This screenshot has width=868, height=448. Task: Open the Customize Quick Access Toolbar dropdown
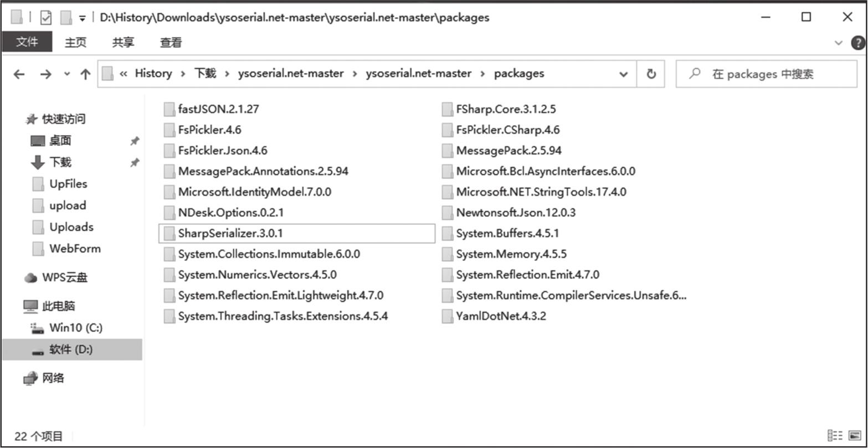(x=82, y=18)
